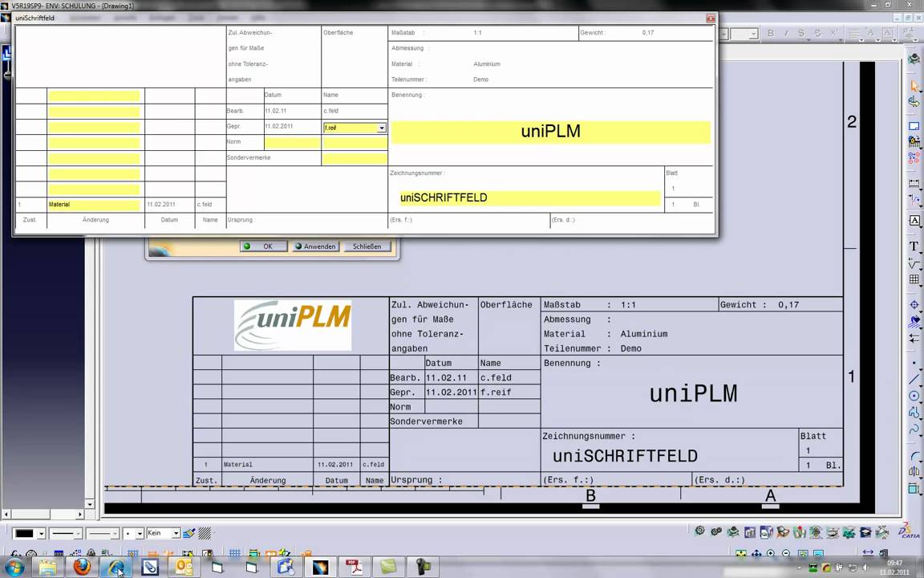Toggle italic text formatting
The height and width of the screenshot is (578, 924).
click(x=786, y=34)
